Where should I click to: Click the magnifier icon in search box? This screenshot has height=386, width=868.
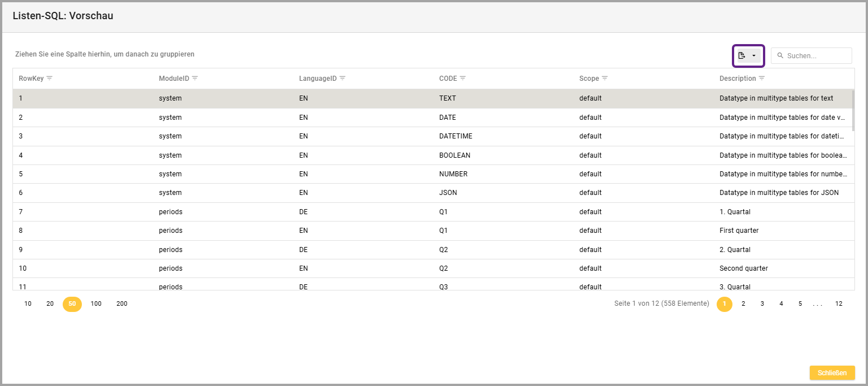pyautogui.click(x=780, y=56)
